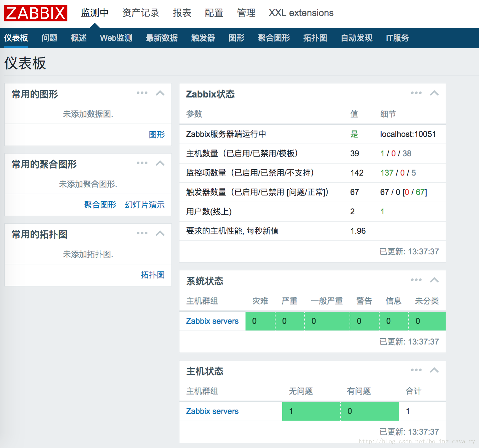The width and height of the screenshot is (479, 448).
Task: Click the 137 / 0 / 5 detail text
Action: tap(398, 173)
